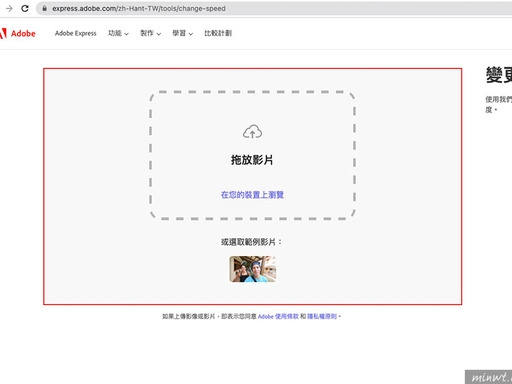Click the express.adobe.com address bar
The width and height of the screenshot is (512, 384).
click(273, 8)
